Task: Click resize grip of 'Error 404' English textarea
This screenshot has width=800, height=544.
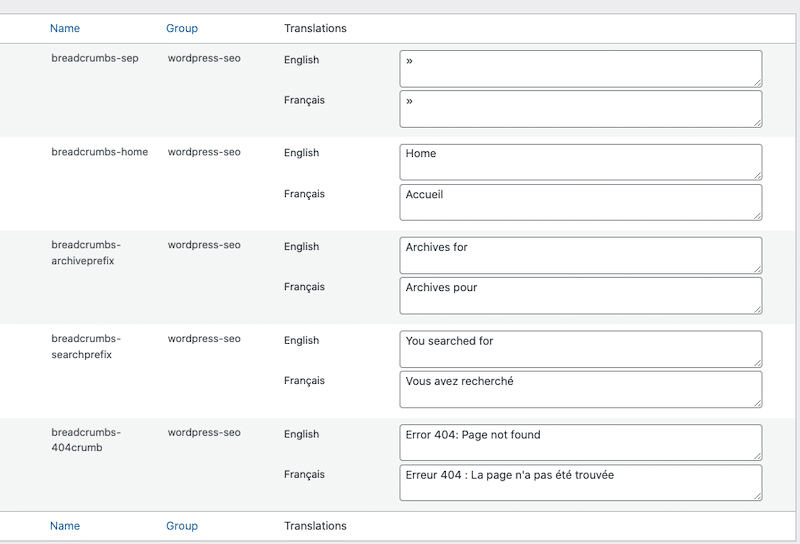Action: (758, 456)
